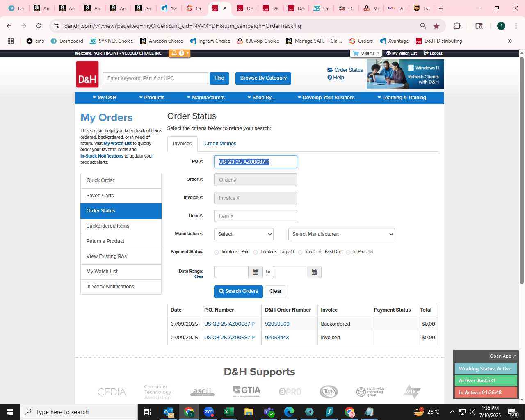Open the end date calendar picker
This screenshot has height=420, width=525.
(x=314, y=272)
